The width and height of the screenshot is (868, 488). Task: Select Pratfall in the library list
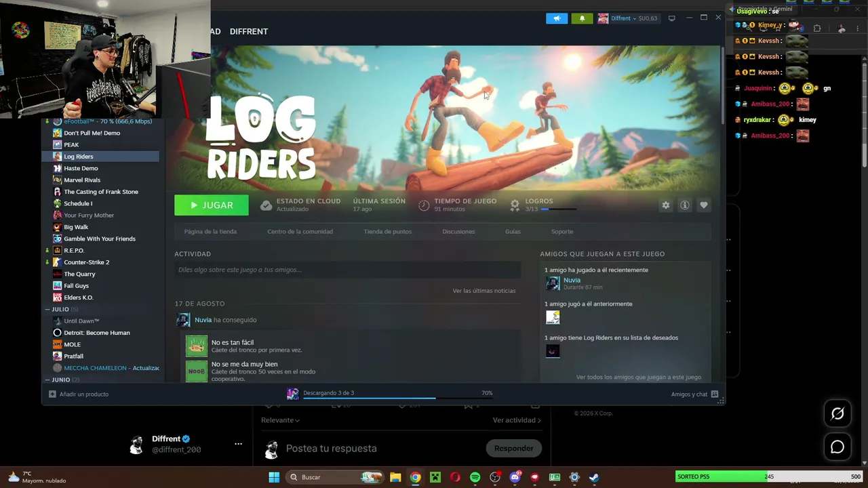tap(73, 356)
